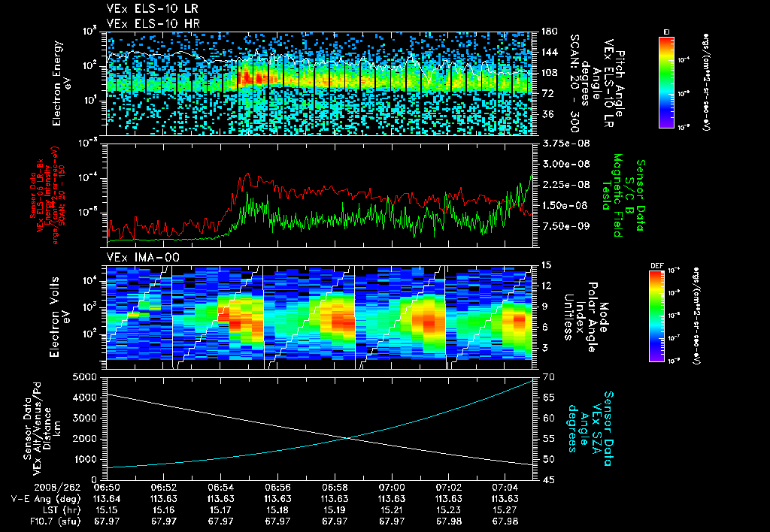Click the 45 degrees SZA axis value
770x532 pixels.
point(550,480)
